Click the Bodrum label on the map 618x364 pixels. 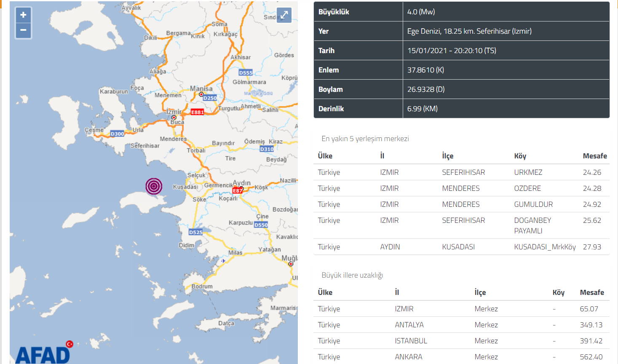[x=202, y=286]
